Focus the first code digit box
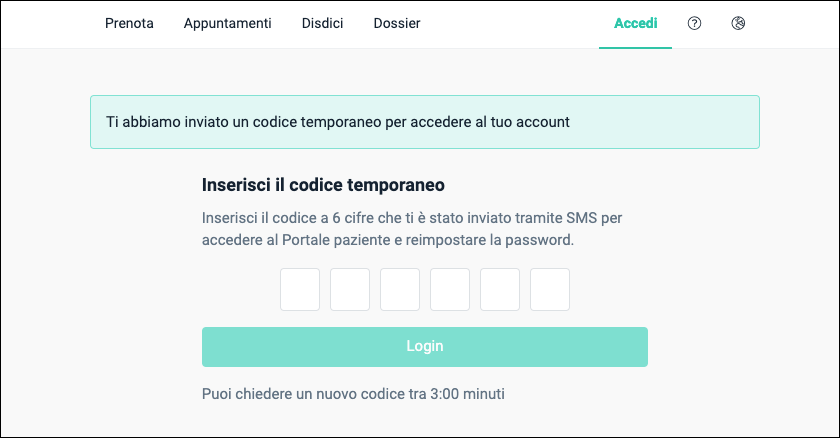The height and width of the screenshot is (438, 840). point(300,290)
